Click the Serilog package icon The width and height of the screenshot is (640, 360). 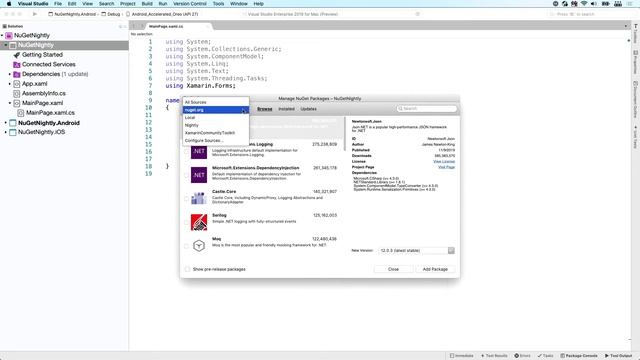(199, 222)
